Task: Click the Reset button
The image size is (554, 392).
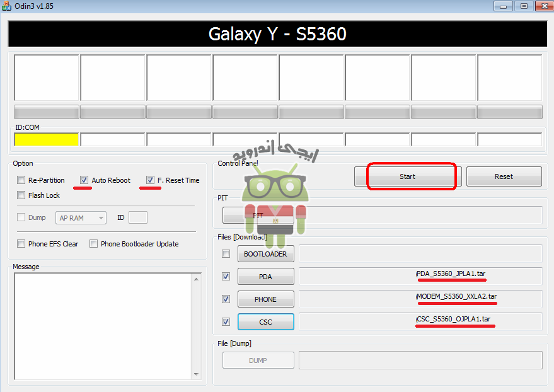Action: (504, 176)
